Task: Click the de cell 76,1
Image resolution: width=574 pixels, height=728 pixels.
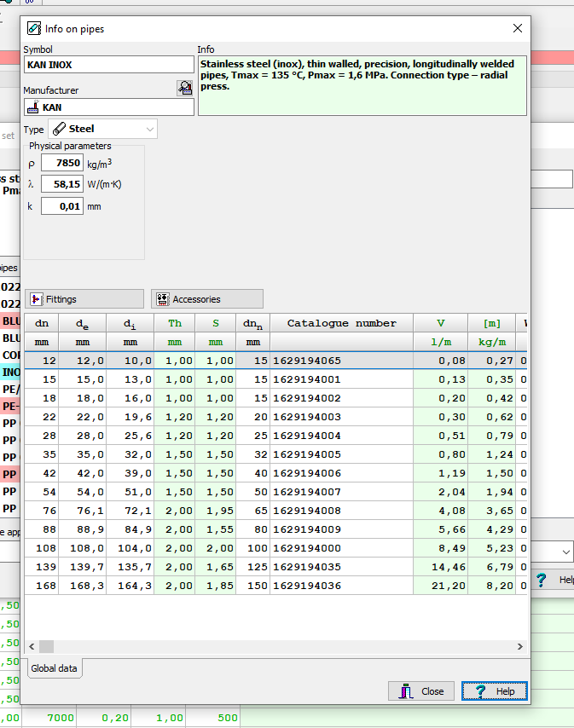Action: [83, 511]
